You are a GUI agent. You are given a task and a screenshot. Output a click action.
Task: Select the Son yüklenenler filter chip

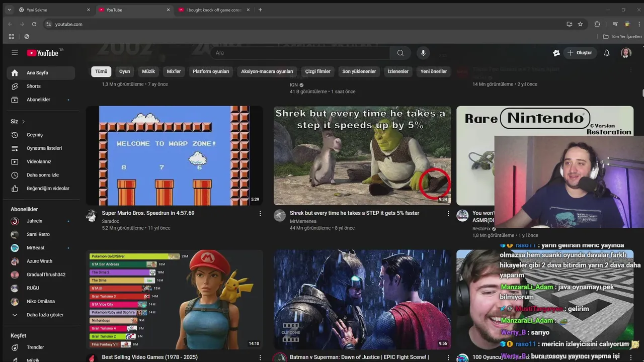359,71
